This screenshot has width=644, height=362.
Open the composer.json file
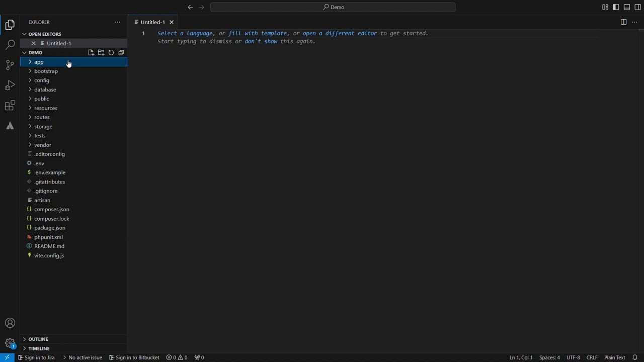tap(73, 209)
